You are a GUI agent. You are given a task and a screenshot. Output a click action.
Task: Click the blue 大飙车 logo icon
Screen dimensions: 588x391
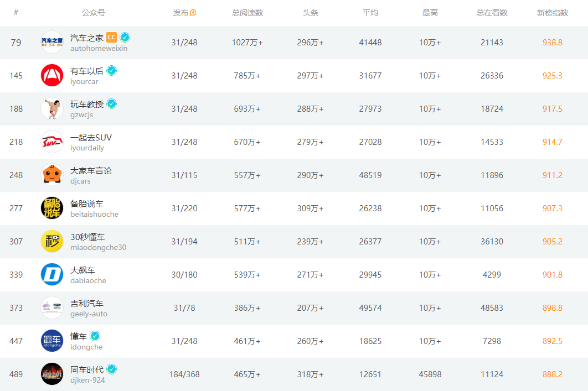(52, 275)
